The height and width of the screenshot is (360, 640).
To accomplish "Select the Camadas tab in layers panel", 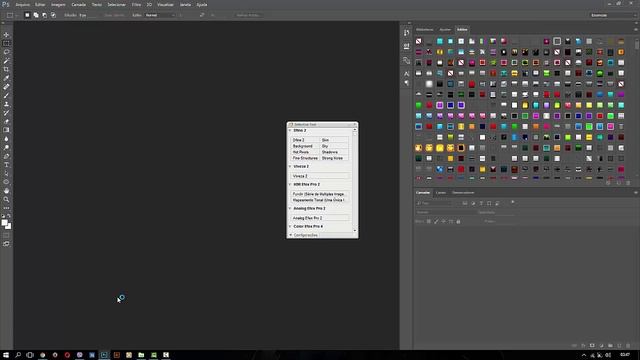I will (423, 193).
